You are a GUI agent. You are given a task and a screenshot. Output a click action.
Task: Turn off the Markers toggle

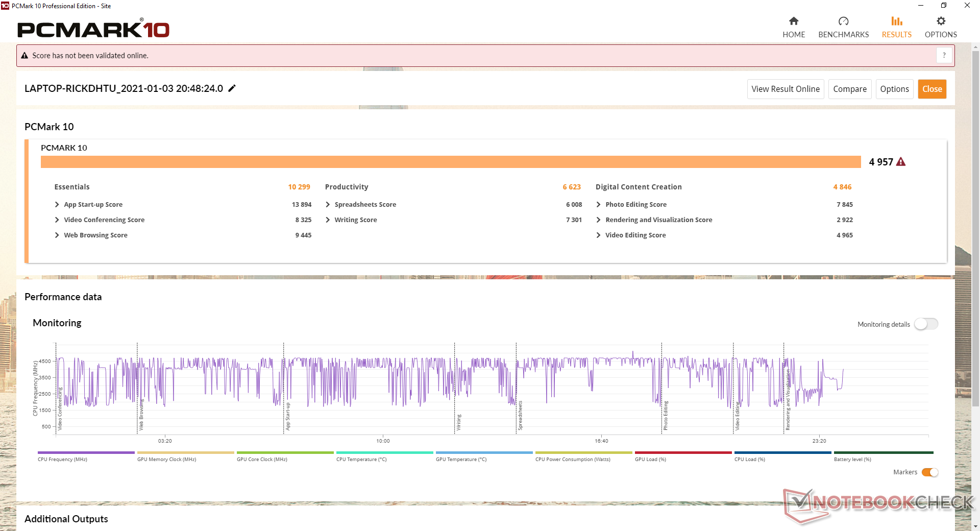tap(930, 472)
